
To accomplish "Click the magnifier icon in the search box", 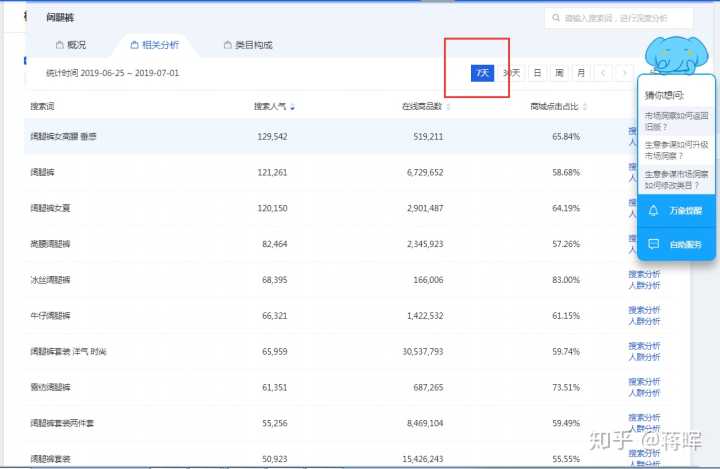I will pos(556,18).
